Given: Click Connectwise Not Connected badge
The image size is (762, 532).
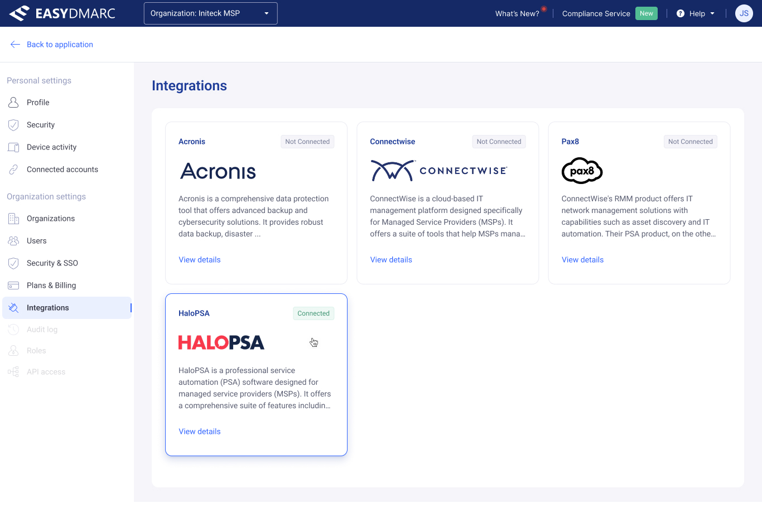Looking at the screenshot, I should 499,142.
